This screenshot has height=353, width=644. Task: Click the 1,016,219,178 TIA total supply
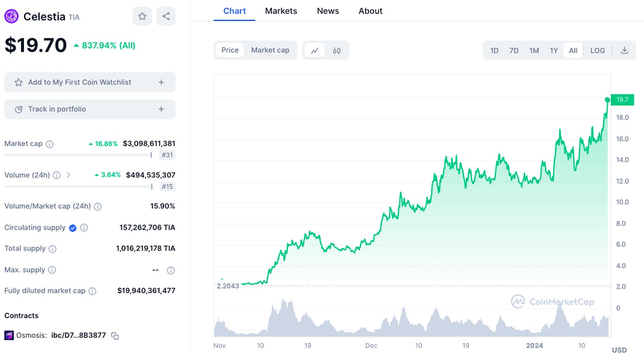click(146, 248)
